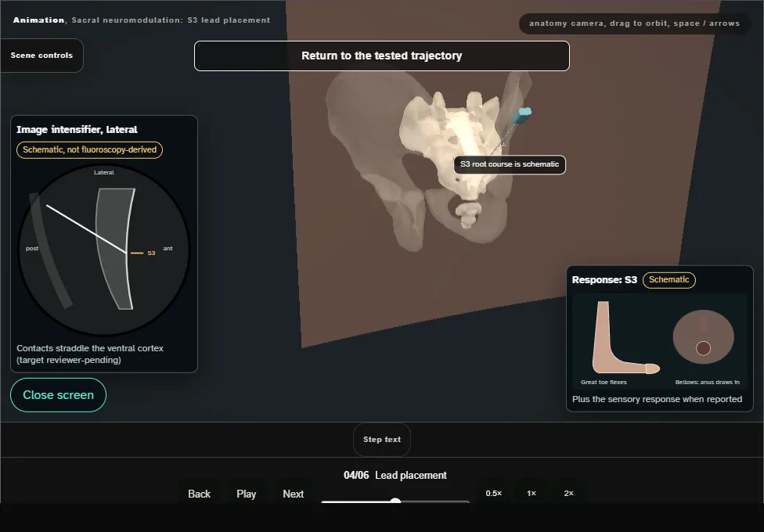Advance to next step with Next
The width and height of the screenshot is (764, 532).
(x=294, y=494)
